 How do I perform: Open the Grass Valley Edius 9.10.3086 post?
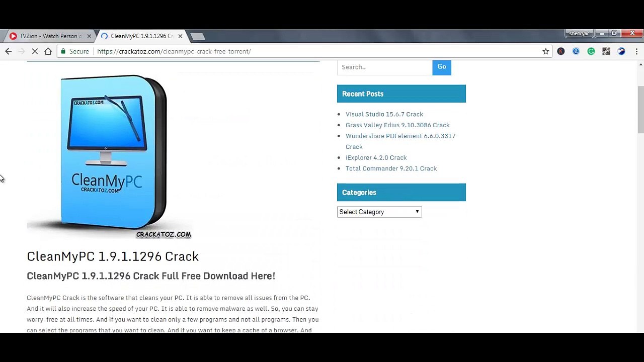(397, 125)
